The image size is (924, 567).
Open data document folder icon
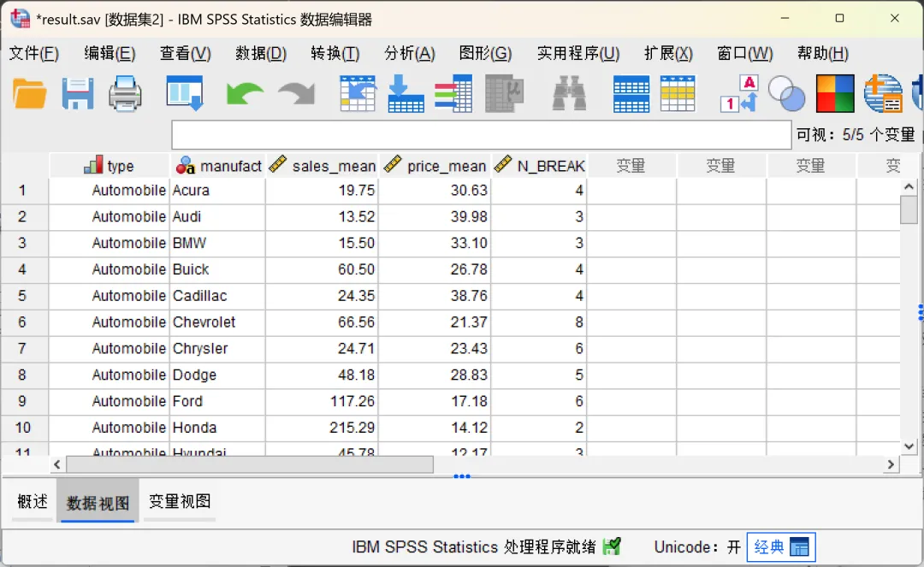pos(29,93)
